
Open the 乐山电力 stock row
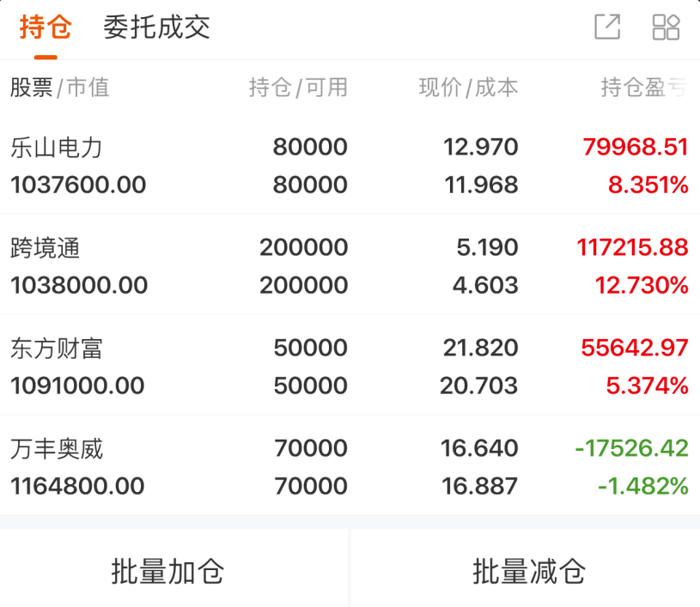tap(350, 166)
